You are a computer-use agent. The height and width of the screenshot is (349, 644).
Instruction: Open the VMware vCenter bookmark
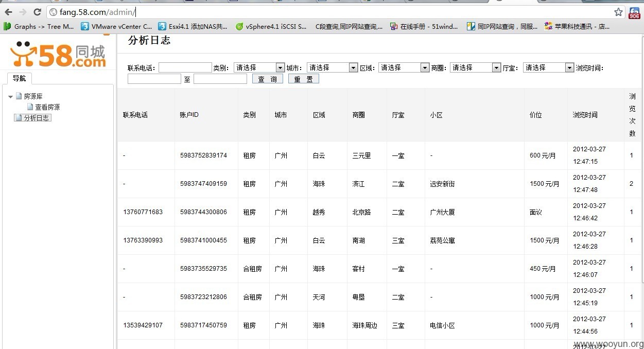click(117, 26)
